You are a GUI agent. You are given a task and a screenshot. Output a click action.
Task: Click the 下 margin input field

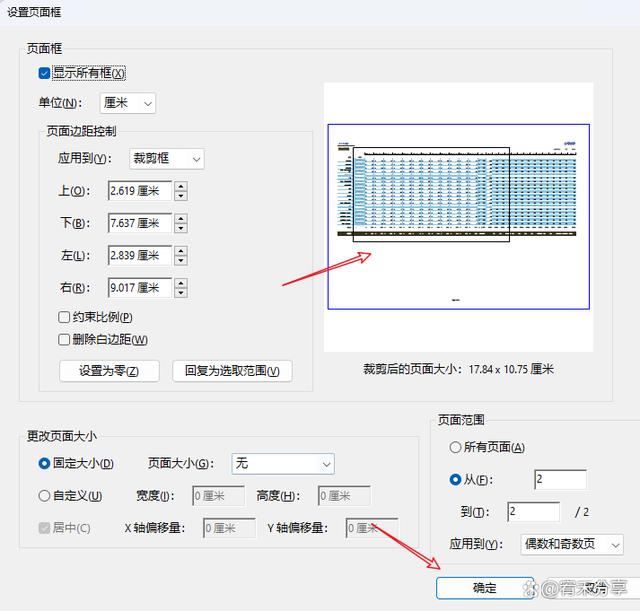coord(140,223)
